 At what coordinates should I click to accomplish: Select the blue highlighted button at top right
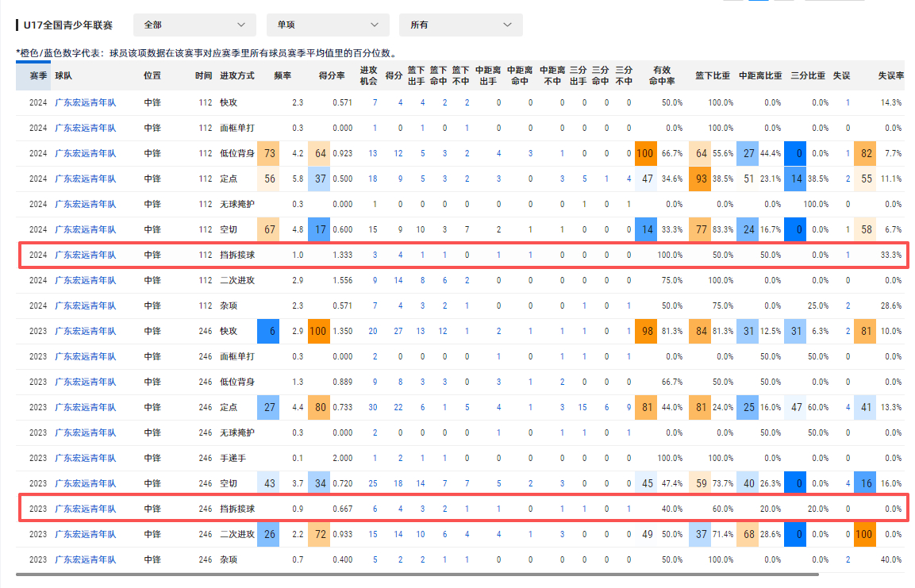pyautogui.click(x=757, y=2)
